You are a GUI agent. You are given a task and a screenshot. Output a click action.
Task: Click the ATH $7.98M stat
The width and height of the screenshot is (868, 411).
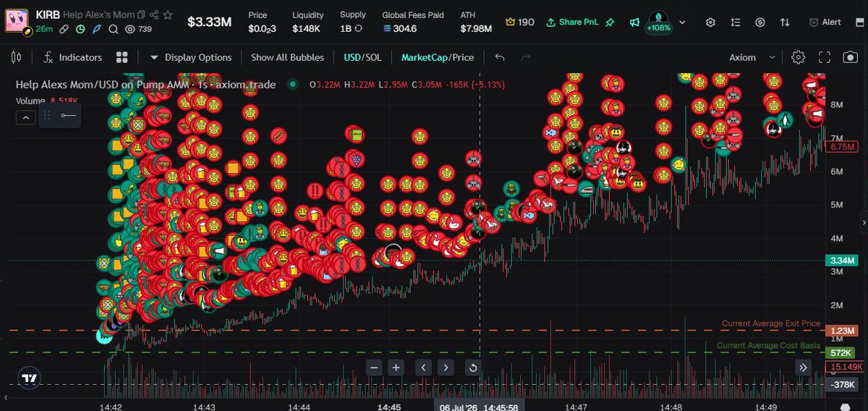click(x=476, y=22)
